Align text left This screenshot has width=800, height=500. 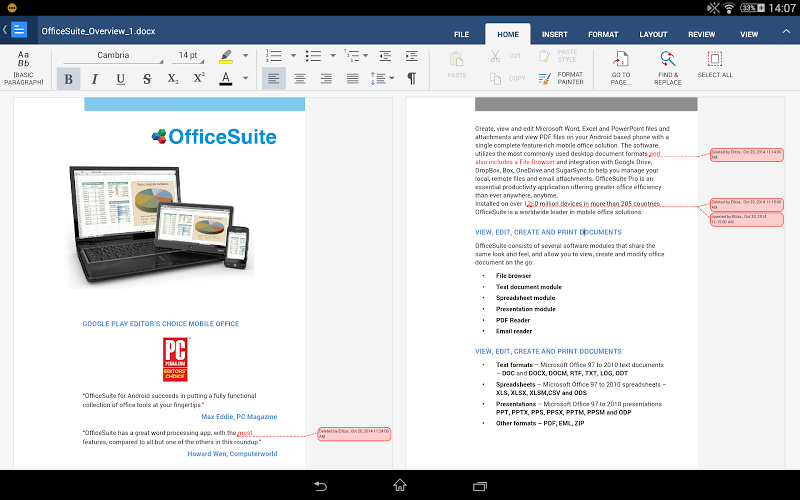click(x=274, y=79)
